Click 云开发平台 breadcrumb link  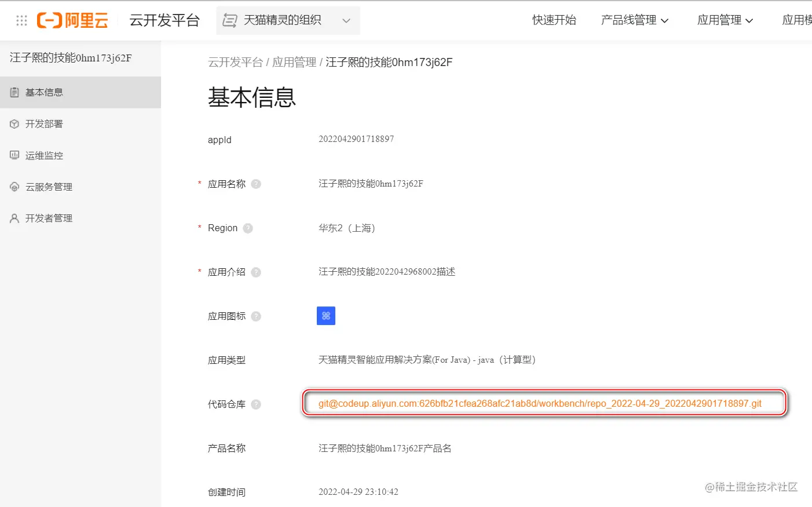click(x=235, y=62)
